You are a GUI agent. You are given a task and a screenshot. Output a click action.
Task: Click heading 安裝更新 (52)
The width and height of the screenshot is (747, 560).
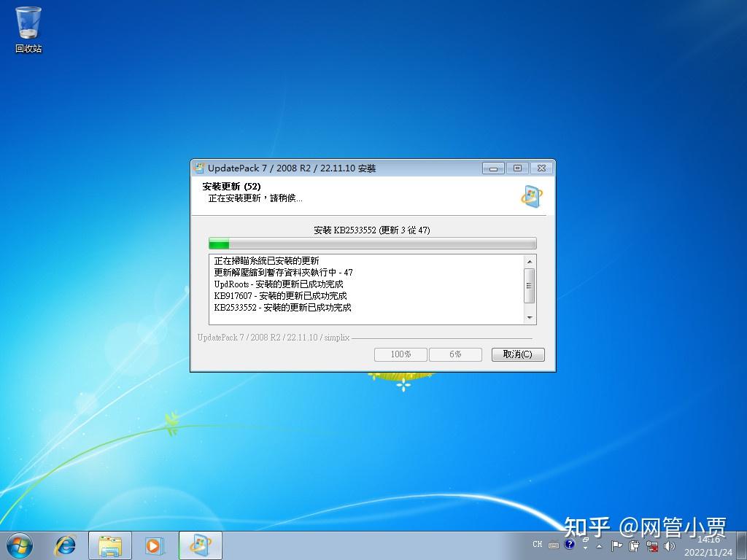point(231,186)
